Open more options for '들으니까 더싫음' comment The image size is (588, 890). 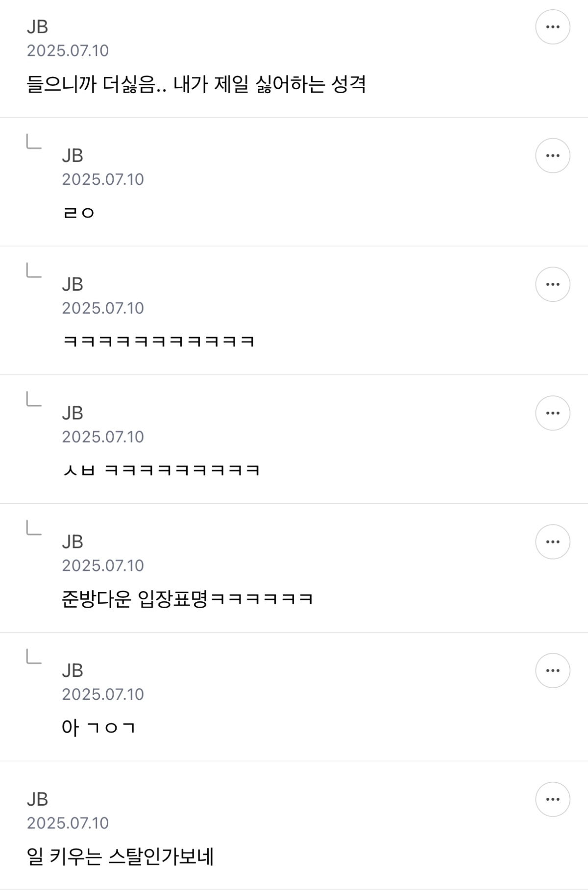click(x=552, y=27)
